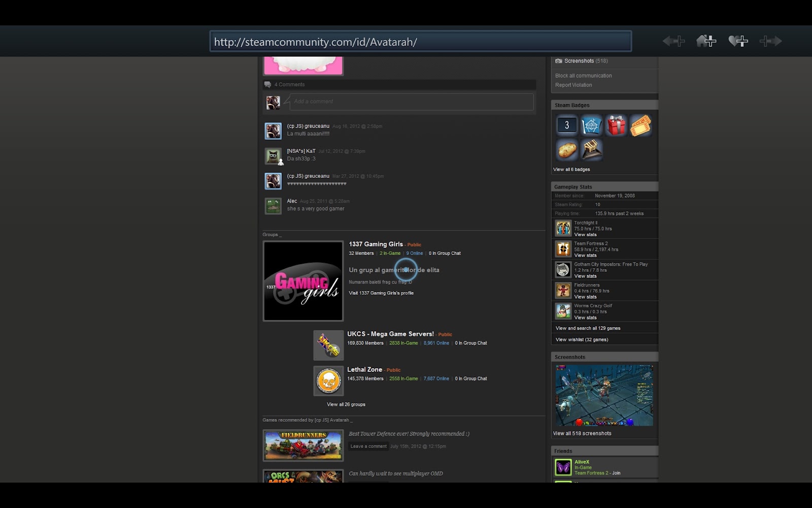The width and height of the screenshot is (812, 508).
Task: Open Screenshots (518) sidebar link
Action: click(x=586, y=61)
